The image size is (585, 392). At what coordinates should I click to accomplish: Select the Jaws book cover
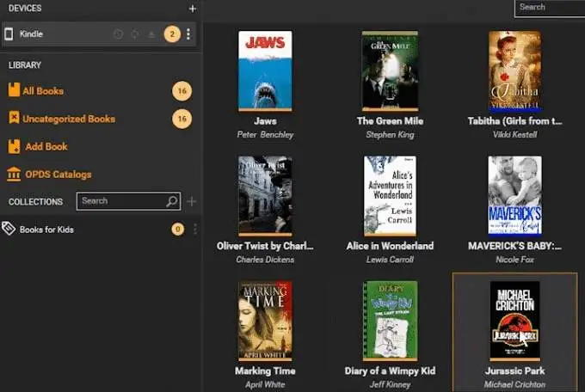coord(265,71)
